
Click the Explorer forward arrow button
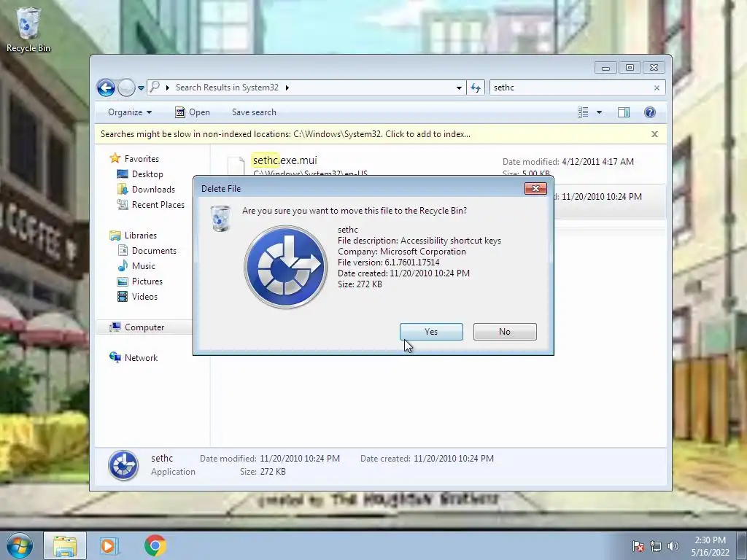tap(126, 87)
